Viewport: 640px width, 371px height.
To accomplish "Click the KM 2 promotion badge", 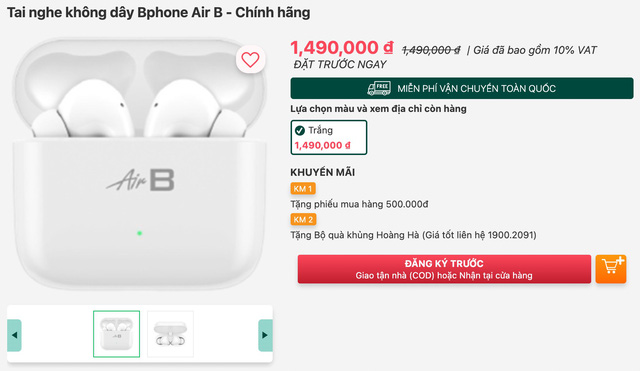I will pos(303,220).
